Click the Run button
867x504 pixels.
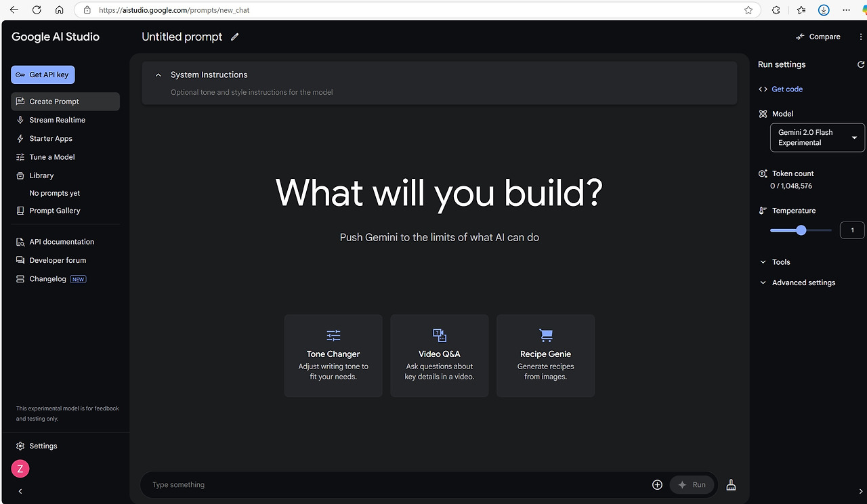click(692, 485)
